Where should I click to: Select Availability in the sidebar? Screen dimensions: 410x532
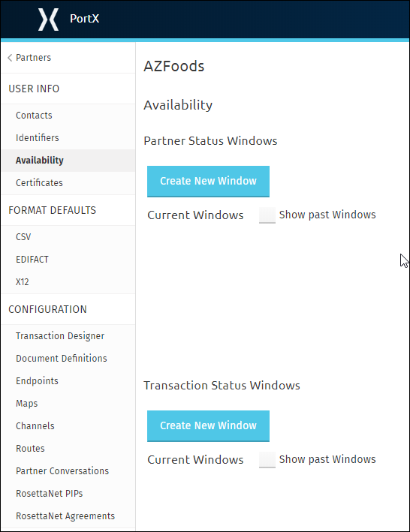39,161
